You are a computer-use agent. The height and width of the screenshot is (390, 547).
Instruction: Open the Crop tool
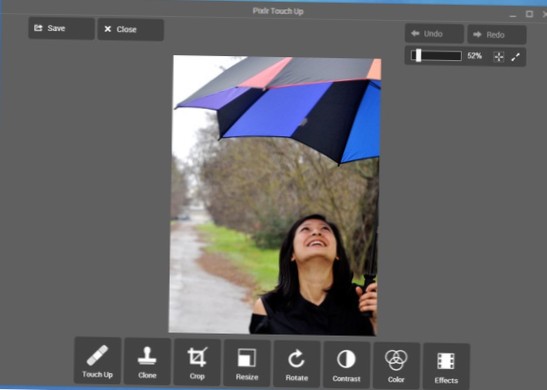tap(197, 362)
